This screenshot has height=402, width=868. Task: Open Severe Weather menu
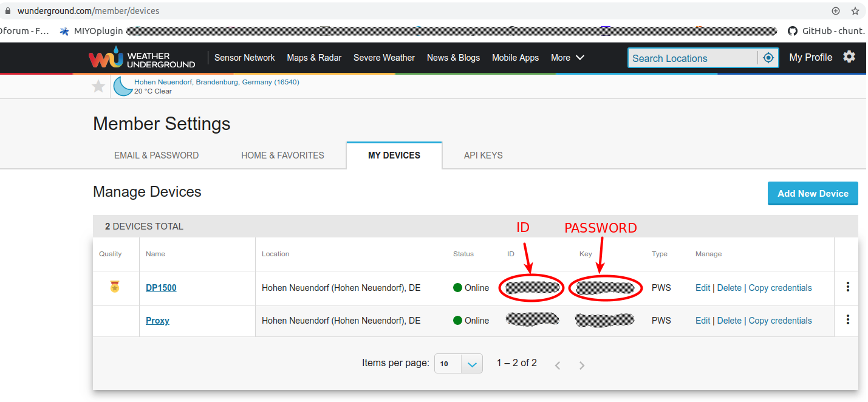point(384,58)
